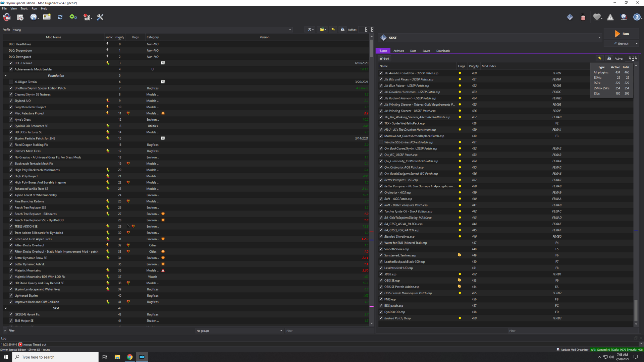Click the Install Mod from archive icon
The image size is (644, 362).
(20, 17)
